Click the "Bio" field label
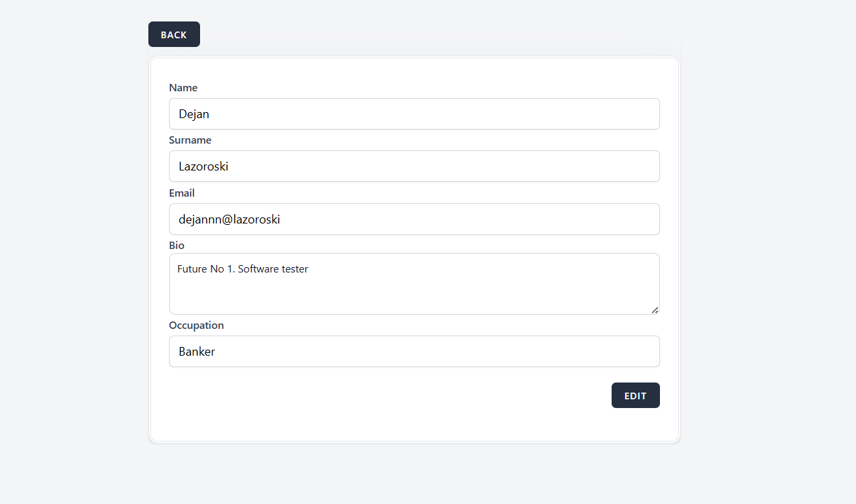856x504 pixels. click(177, 246)
